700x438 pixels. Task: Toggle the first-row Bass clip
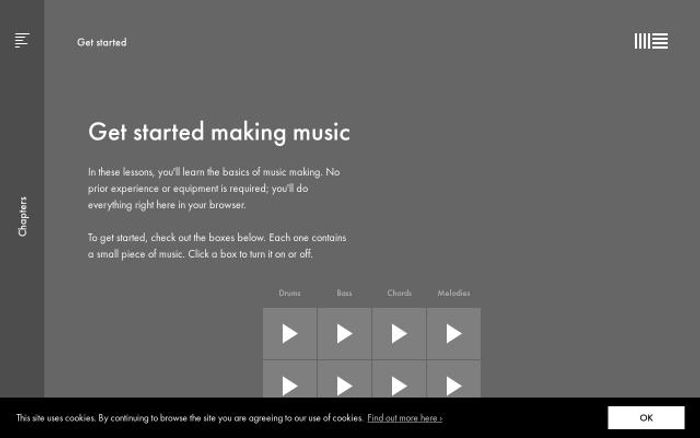(344, 334)
